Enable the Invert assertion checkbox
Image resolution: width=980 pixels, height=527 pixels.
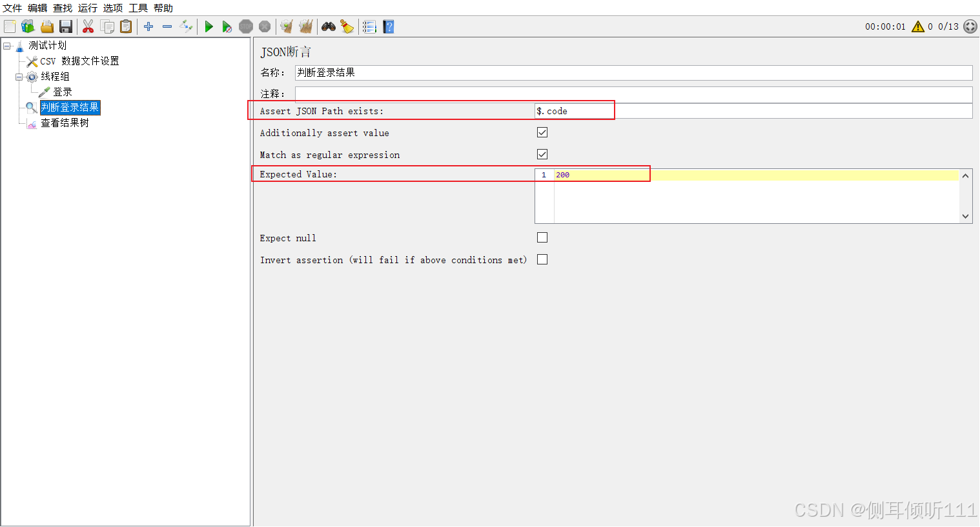(542, 259)
